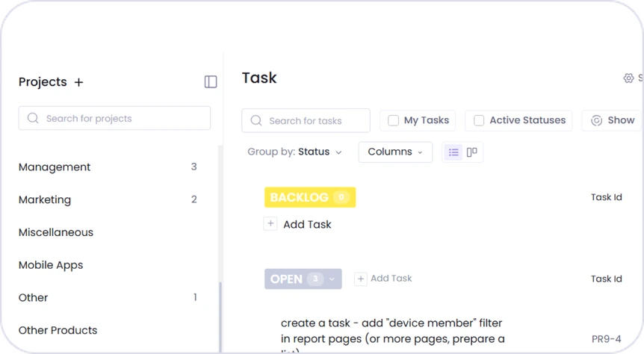Click the plus icon beside Open Add Task
644x354 pixels.
click(360, 279)
